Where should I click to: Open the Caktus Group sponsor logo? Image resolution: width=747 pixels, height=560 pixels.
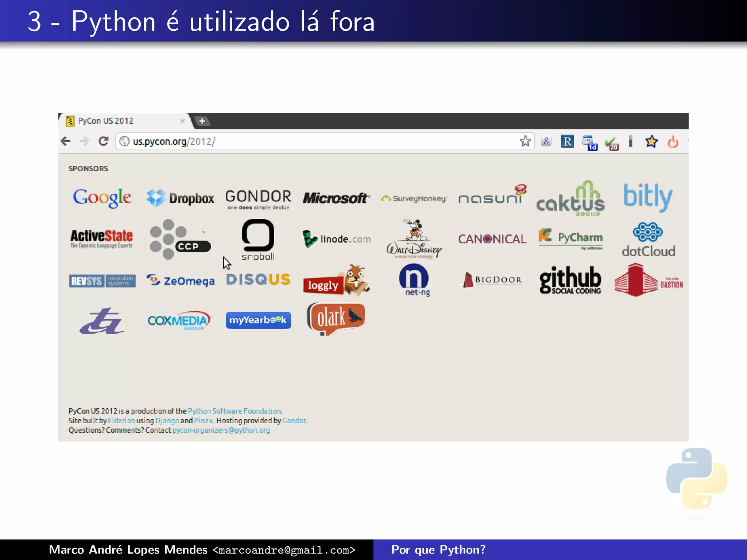(570, 199)
